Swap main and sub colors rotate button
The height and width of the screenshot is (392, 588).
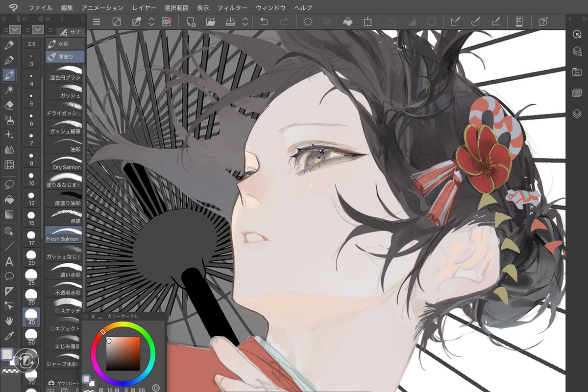[x=26, y=361]
